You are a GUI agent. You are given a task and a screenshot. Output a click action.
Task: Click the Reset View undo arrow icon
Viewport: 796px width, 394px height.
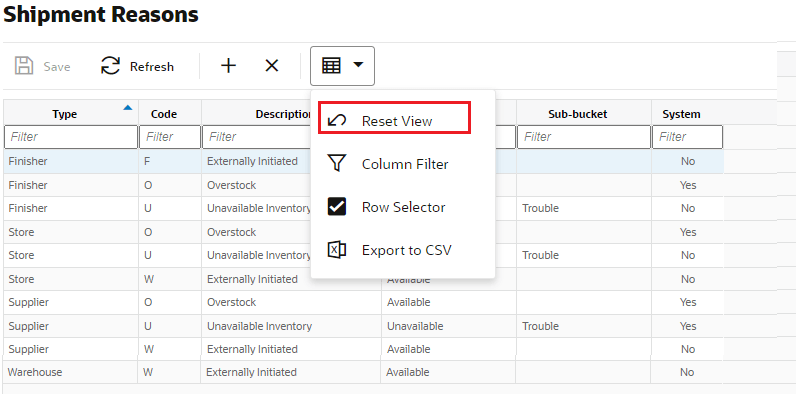coord(337,121)
